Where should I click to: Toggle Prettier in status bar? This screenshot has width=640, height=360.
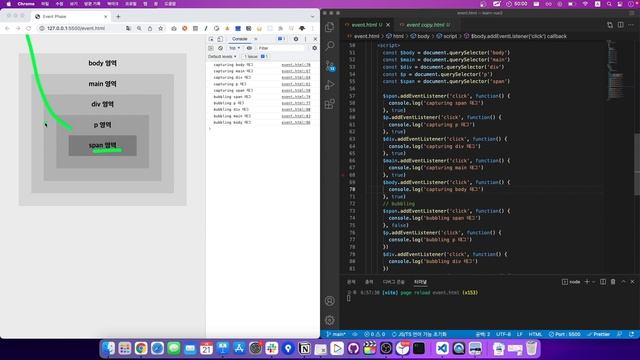598,334
